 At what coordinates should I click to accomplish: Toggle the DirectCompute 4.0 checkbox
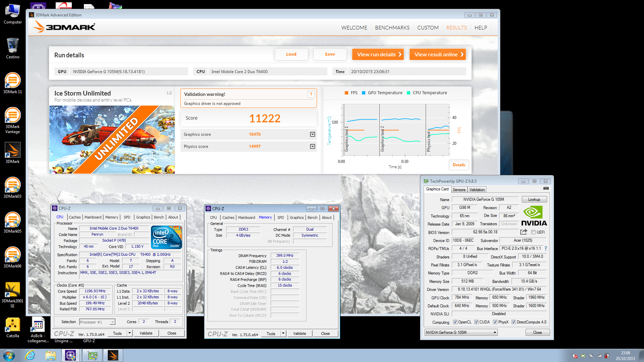click(x=514, y=322)
